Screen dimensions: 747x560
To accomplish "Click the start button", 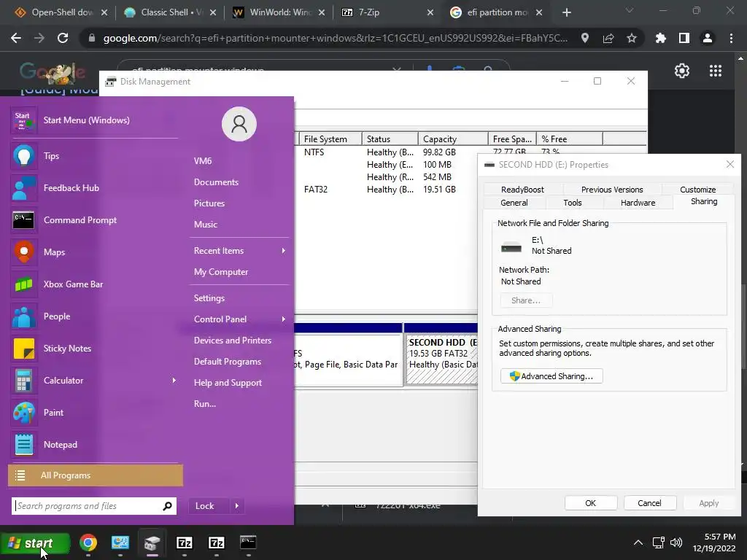I will [x=35, y=542].
